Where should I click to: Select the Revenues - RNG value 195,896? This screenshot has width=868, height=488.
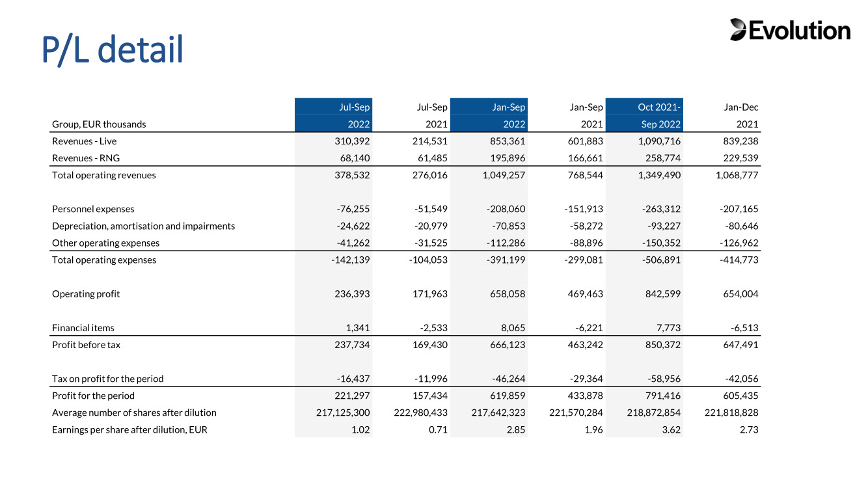point(508,158)
